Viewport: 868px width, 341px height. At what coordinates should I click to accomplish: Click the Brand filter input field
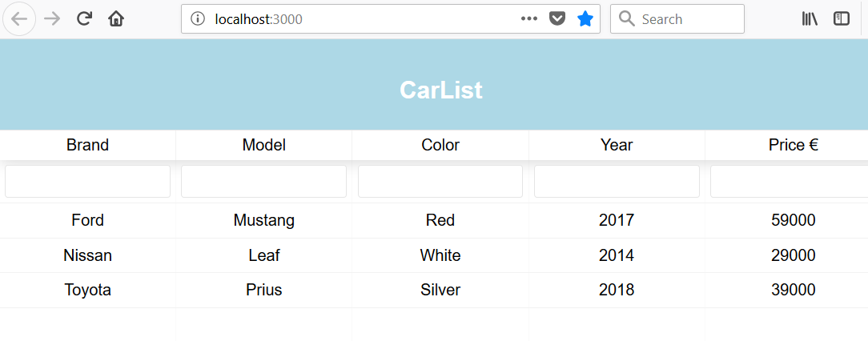[87, 181]
